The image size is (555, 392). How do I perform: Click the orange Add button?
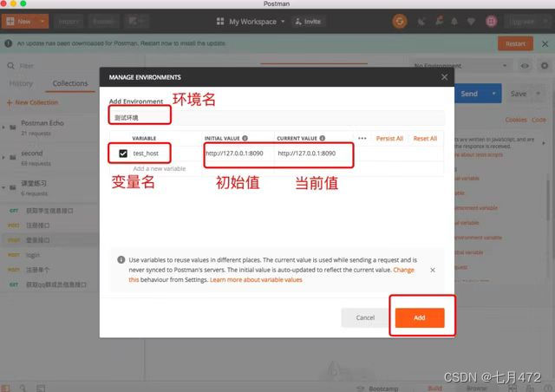(420, 317)
